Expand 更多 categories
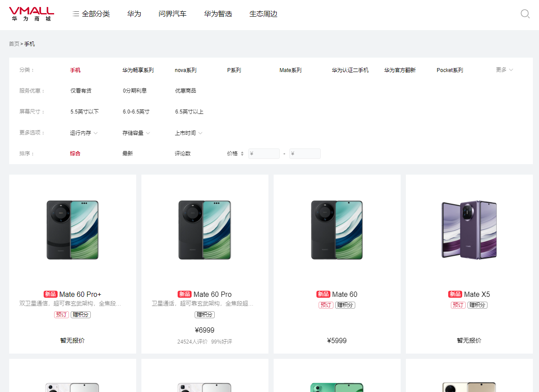539x392 pixels. click(x=504, y=70)
